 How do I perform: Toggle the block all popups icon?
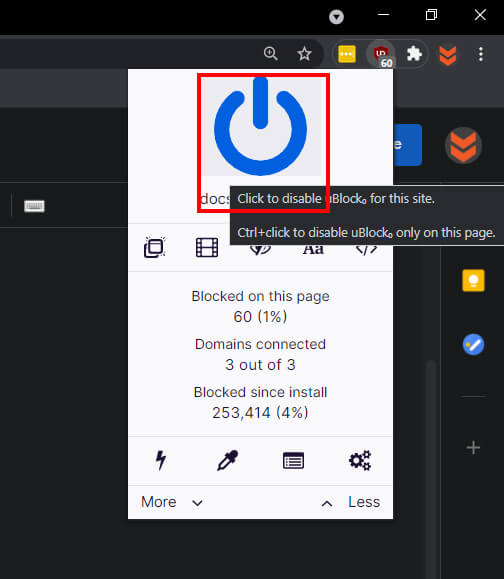(x=154, y=247)
